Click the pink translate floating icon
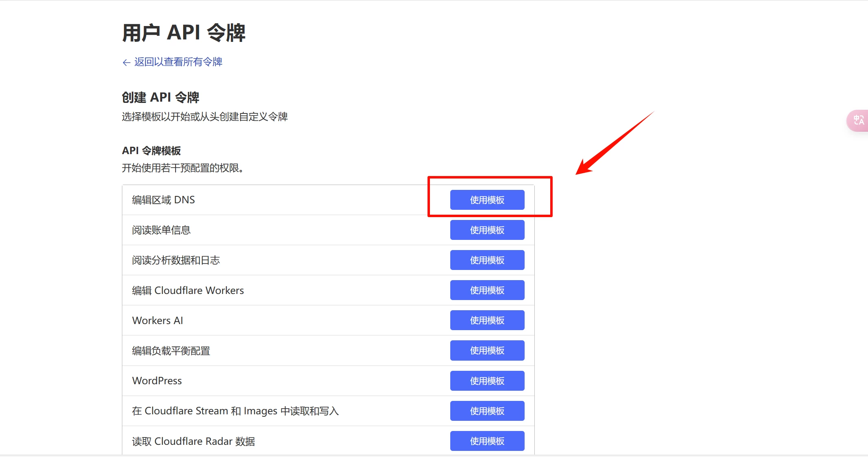Screen dimensions: 868x457 pyautogui.click(x=858, y=120)
